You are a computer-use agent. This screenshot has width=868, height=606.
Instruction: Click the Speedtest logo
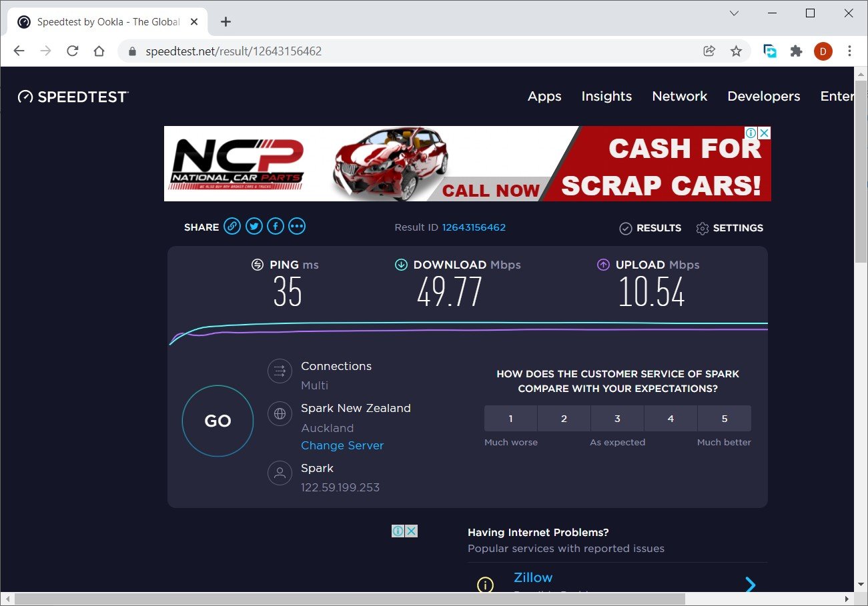pyautogui.click(x=73, y=97)
